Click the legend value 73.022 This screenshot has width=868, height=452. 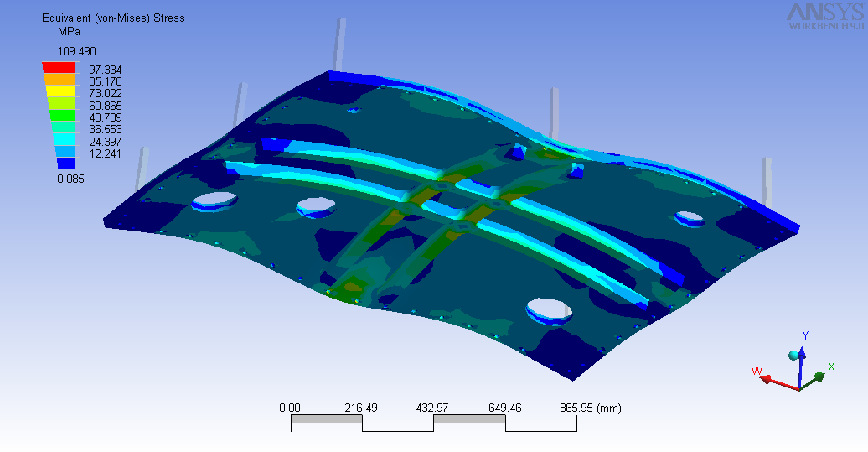click(x=106, y=94)
